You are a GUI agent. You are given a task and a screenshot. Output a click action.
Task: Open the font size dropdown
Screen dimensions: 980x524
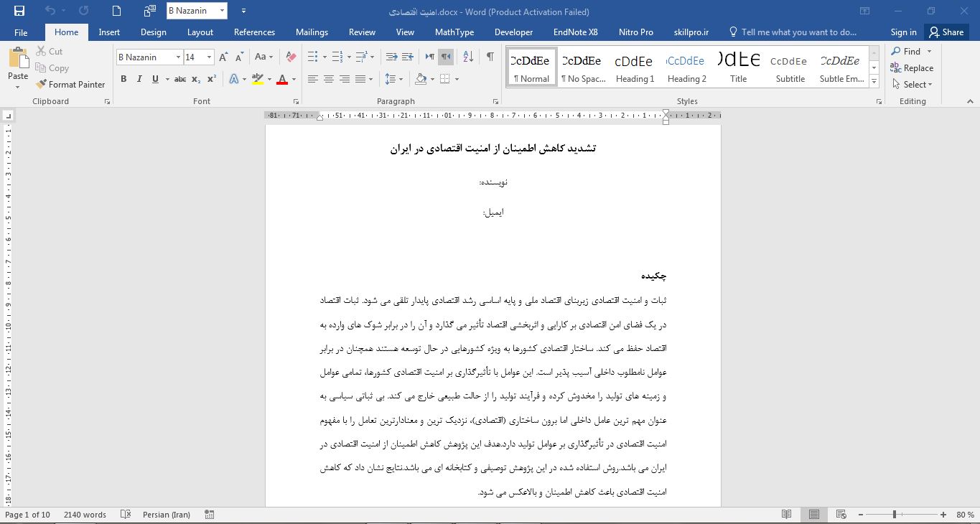209,57
